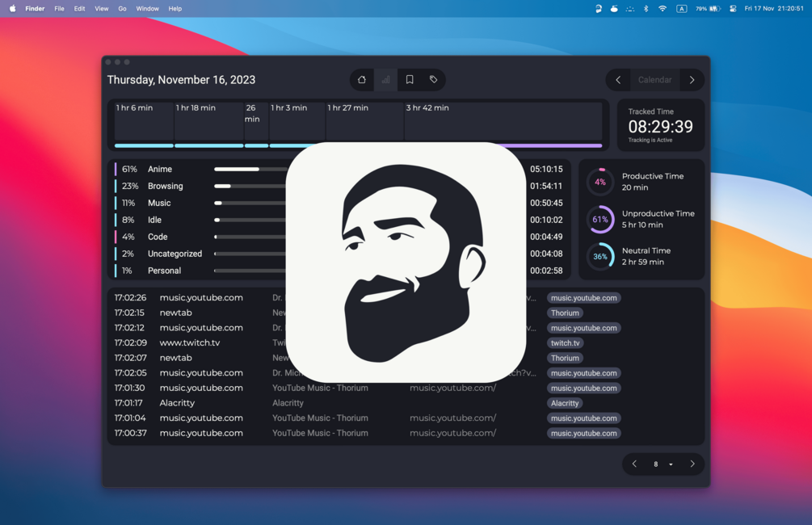Open the Window menu in the menu bar
The height and width of the screenshot is (525, 812).
click(147, 8)
